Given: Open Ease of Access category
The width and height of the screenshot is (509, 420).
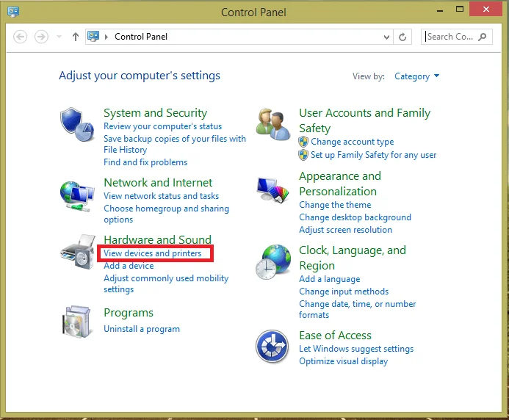Looking at the screenshot, I should pos(335,336).
